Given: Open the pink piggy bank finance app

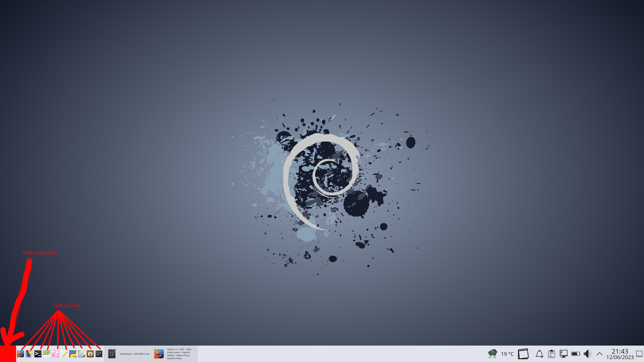Looking at the screenshot, I should (56, 354).
